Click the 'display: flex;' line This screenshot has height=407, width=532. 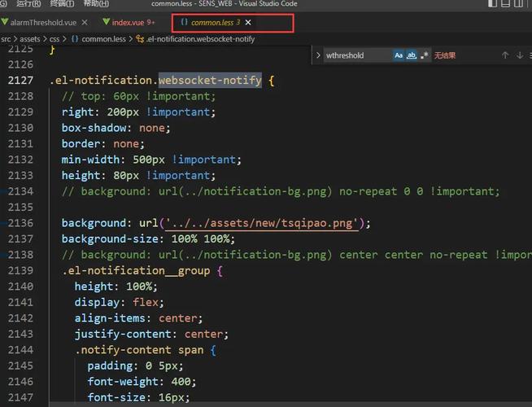(119, 303)
